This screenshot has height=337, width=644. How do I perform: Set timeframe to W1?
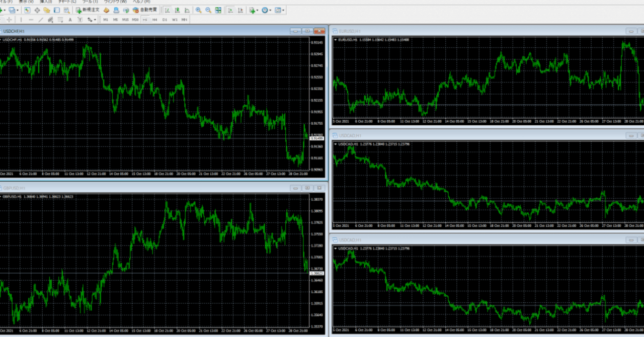click(175, 20)
